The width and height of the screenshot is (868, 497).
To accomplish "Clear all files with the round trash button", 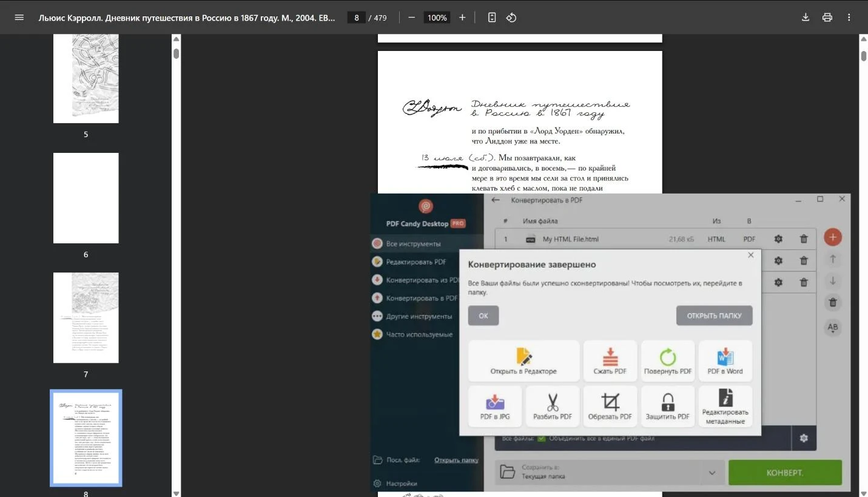I will tap(833, 302).
